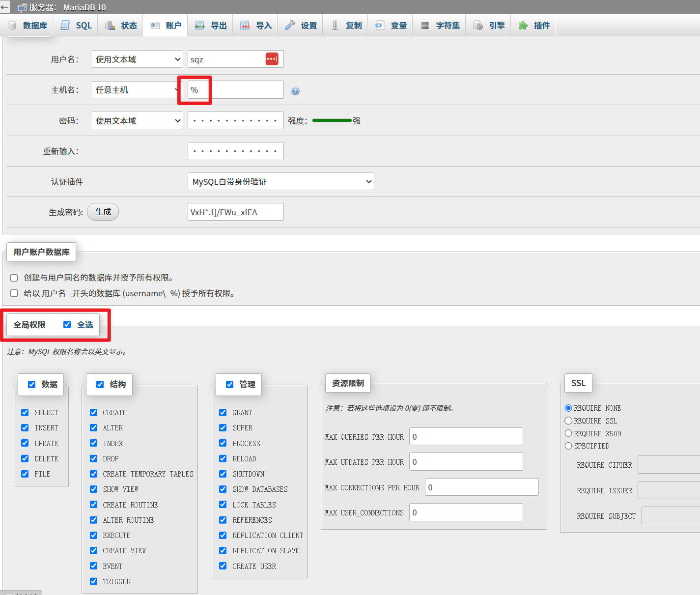Click the red password manager icon in username field
Image resolution: width=700 pixels, height=595 pixels.
tap(272, 59)
